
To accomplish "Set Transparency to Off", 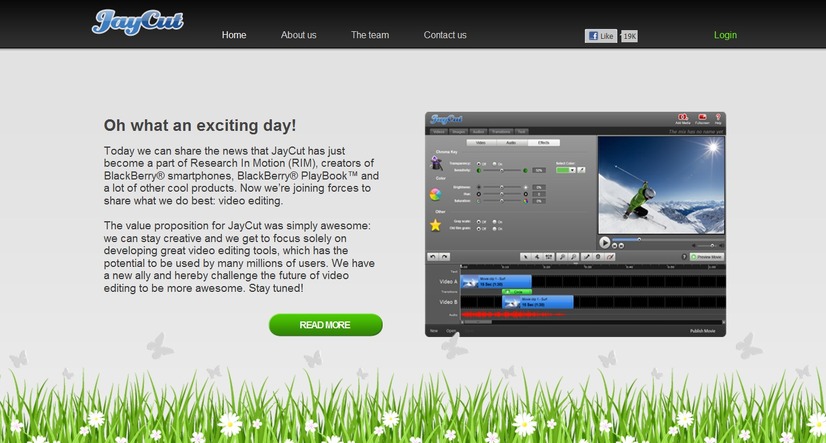I will pos(479,163).
